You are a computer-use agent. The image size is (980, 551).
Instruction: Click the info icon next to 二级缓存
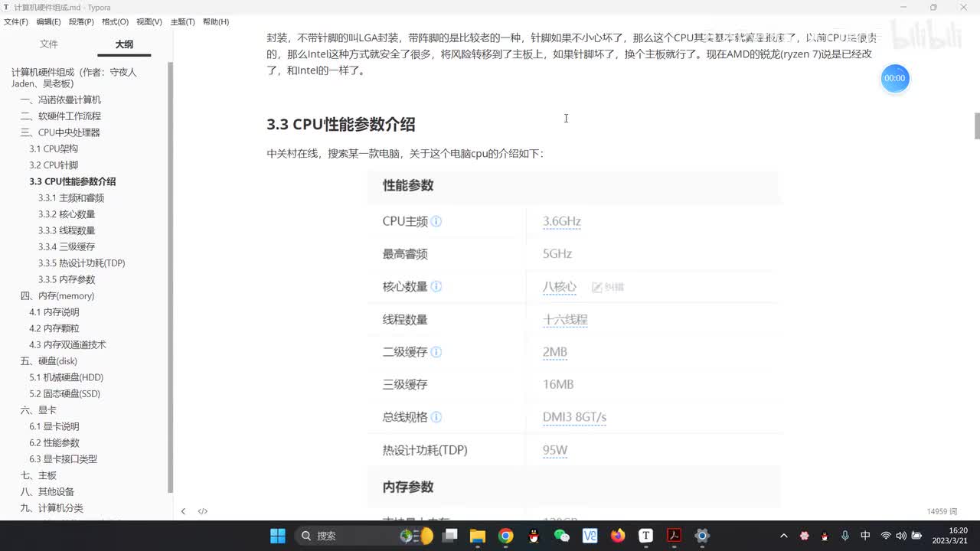click(x=436, y=352)
